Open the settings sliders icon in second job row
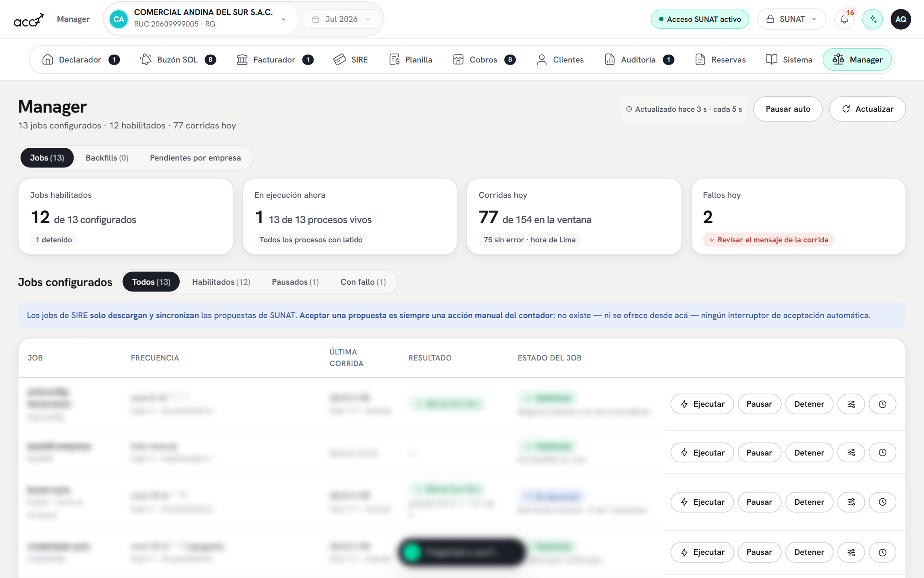The width and height of the screenshot is (924, 578). [x=851, y=453]
